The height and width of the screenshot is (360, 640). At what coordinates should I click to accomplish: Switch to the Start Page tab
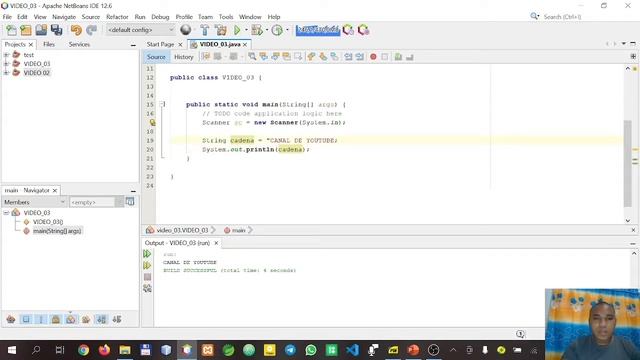pos(160,44)
